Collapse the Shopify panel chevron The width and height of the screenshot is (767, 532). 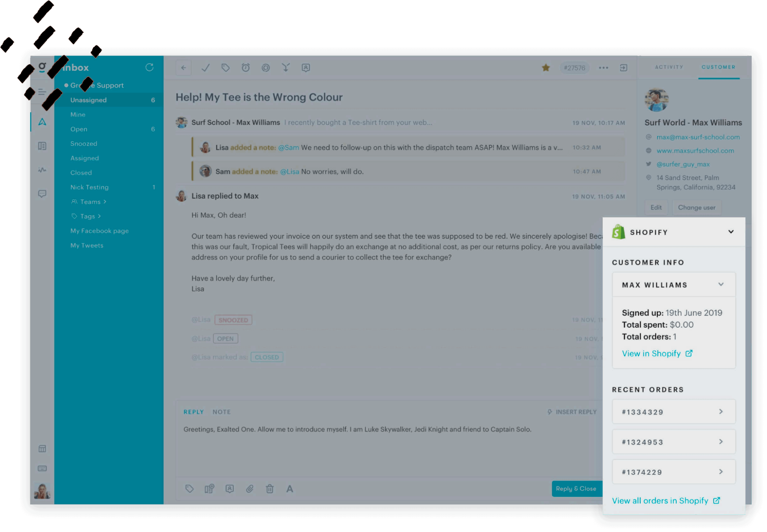coord(731,232)
